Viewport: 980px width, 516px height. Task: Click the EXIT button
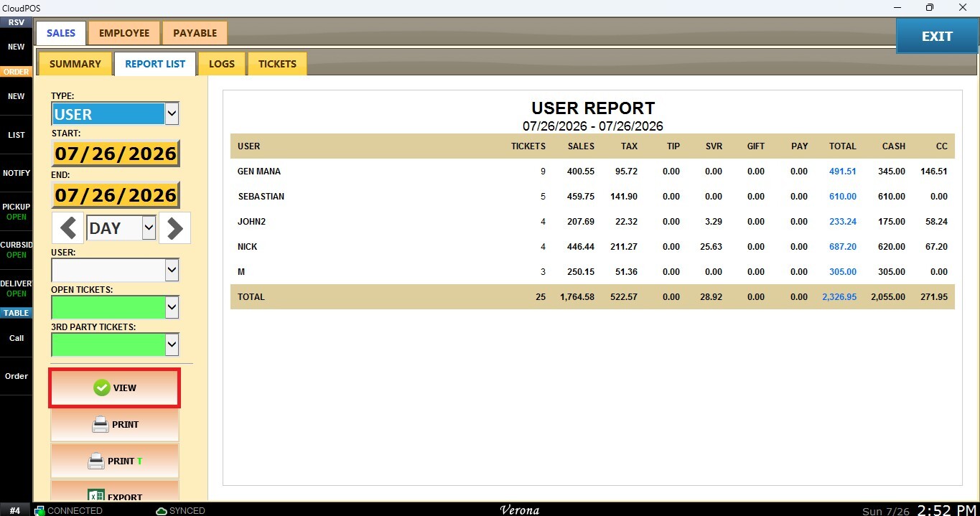(x=937, y=36)
